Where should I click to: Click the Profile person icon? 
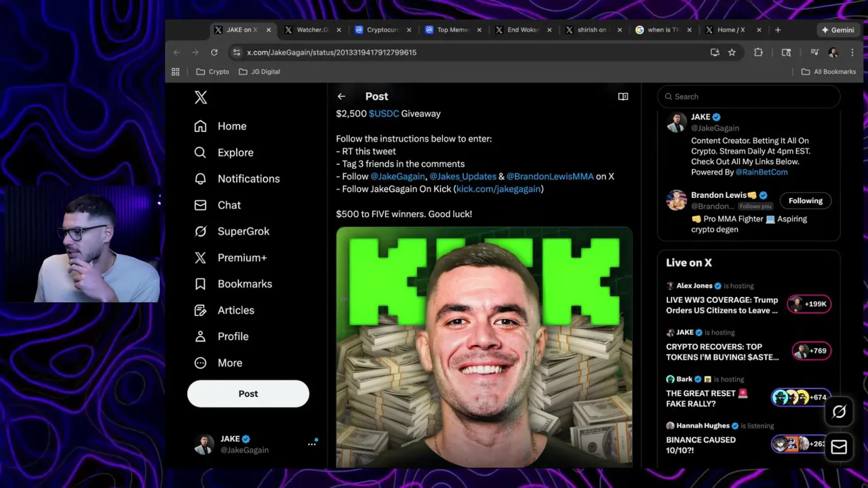[200, 336]
